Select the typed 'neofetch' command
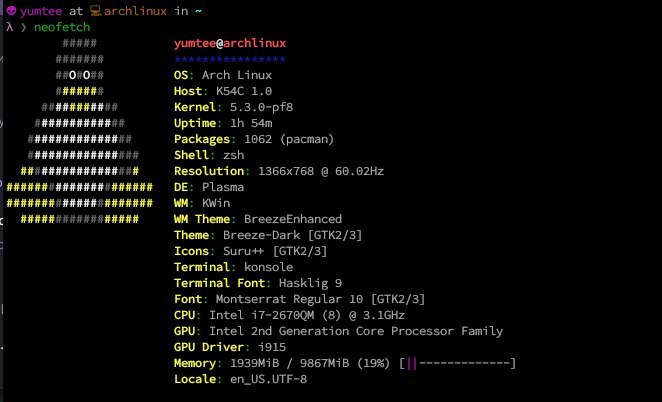This screenshot has width=662, height=402. 62,27
